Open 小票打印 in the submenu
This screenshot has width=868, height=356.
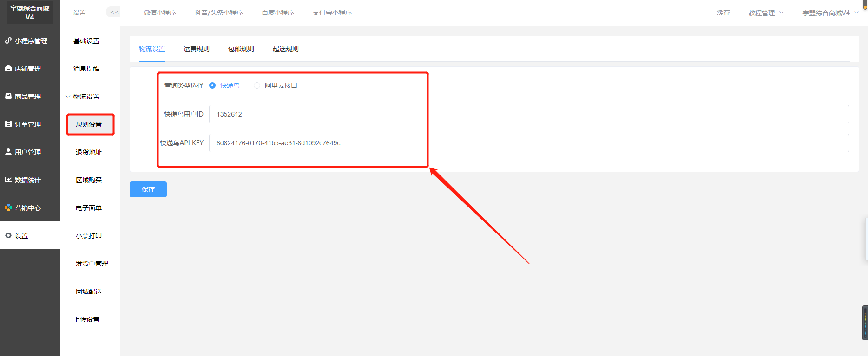(89, 236)
